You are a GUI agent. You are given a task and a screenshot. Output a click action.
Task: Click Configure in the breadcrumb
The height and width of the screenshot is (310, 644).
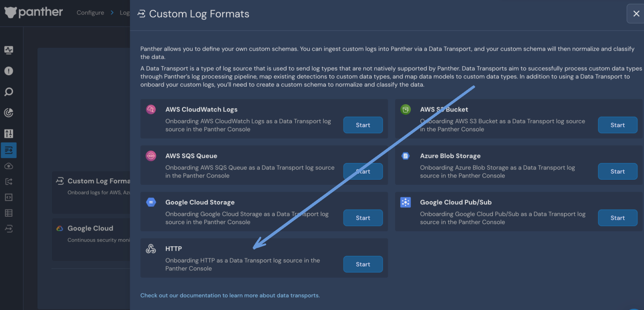[90, 13]
